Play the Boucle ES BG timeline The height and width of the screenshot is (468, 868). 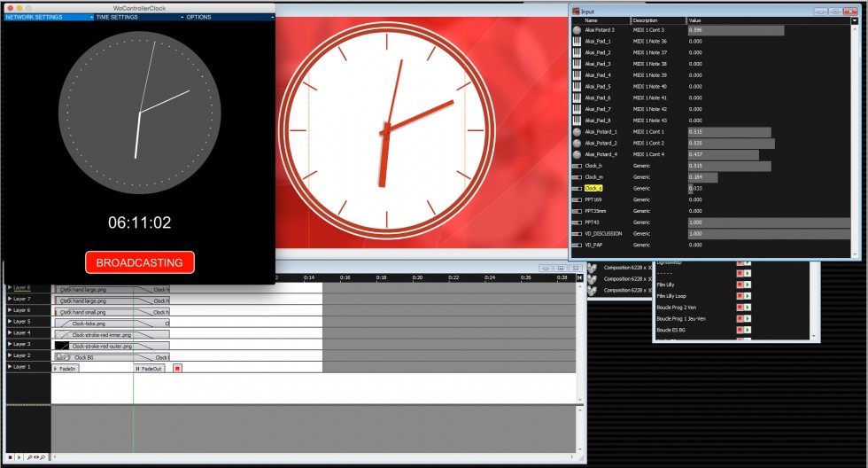tap(748, 330)
